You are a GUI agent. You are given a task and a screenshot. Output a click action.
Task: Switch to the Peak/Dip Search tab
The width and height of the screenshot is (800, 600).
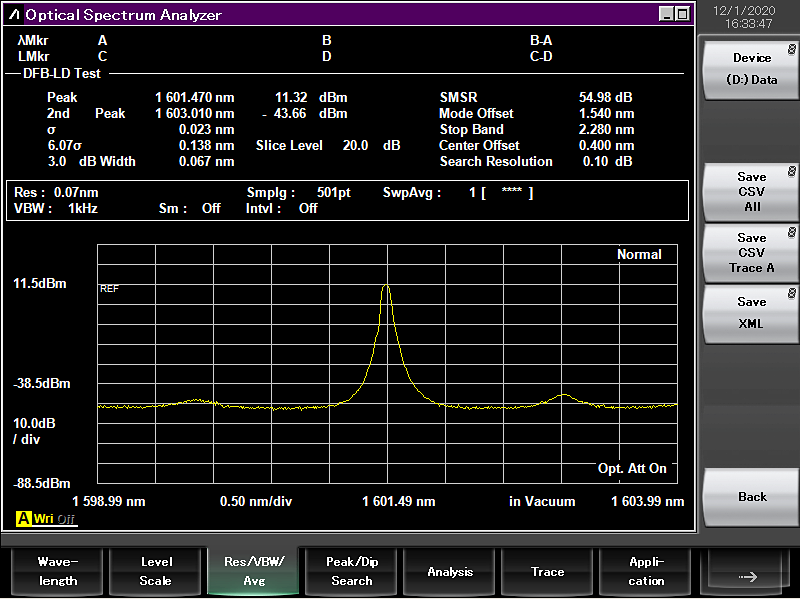[351, 571]
